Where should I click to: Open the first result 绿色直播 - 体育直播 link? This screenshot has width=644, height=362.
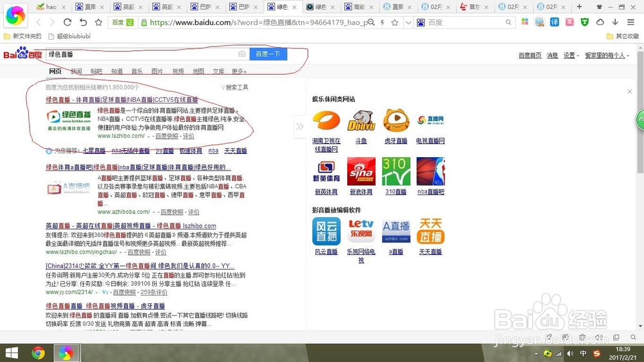coord(122,100)
